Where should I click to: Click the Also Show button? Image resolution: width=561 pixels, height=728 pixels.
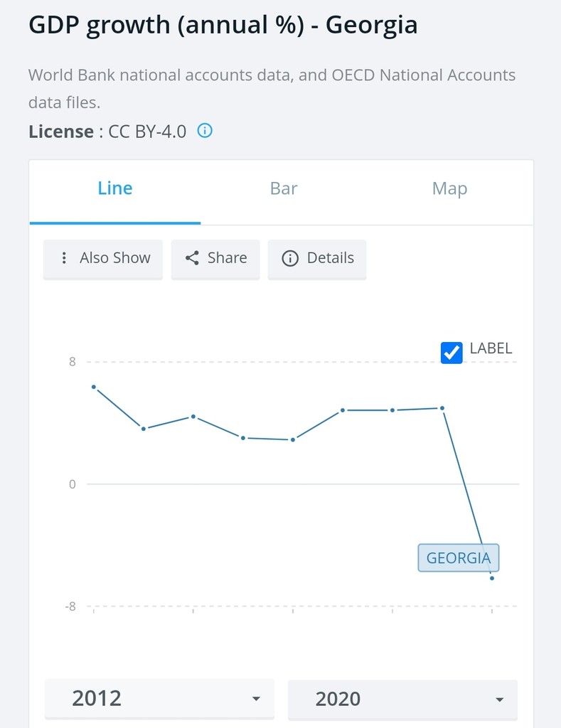click(103, 259)
